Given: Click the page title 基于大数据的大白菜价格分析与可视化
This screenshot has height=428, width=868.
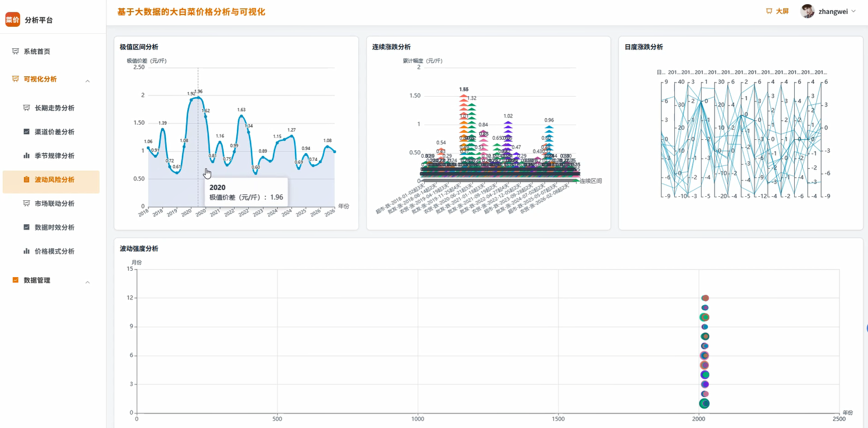Looking at the screenshot, I should (x=191, y=12).
